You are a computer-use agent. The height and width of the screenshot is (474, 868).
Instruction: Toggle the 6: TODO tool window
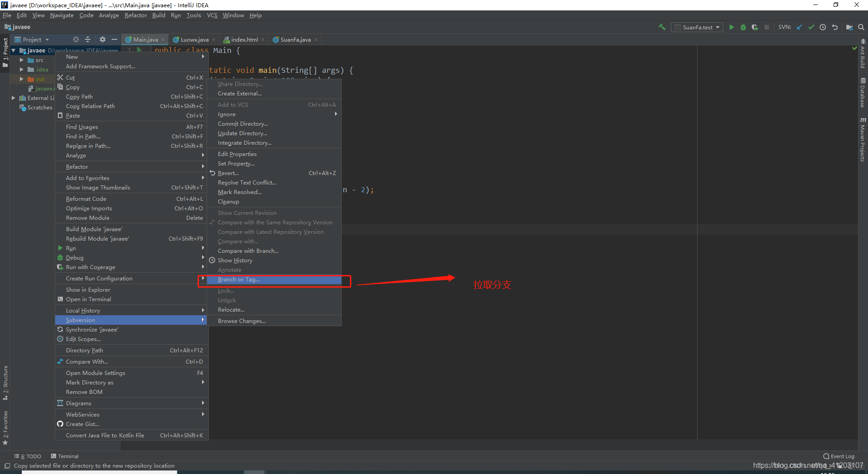[28, 456]
